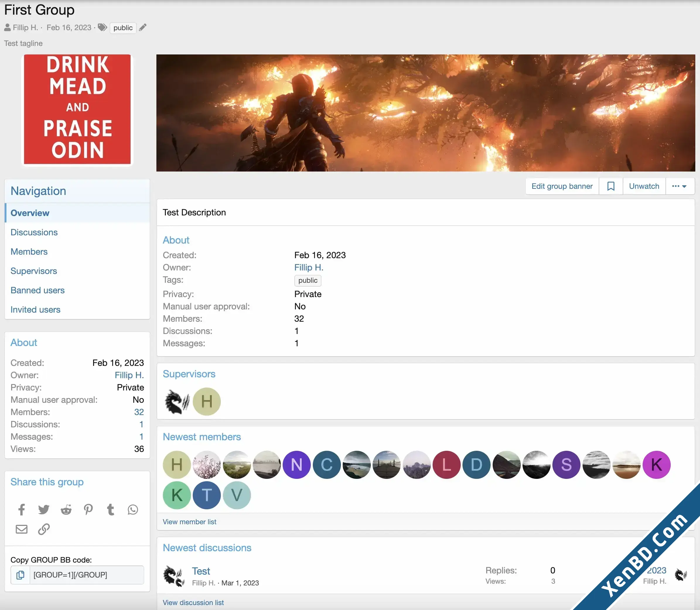The width and height of the screenshot is (700, 610).
Task: Click the pencil edit tags icon
Action: click(143, 27)
